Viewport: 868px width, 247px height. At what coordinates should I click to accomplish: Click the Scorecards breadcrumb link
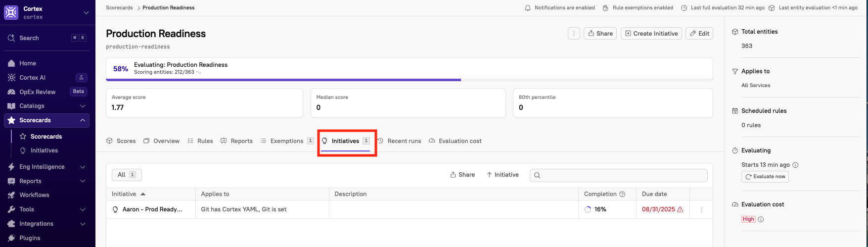click(x=119, y=8)
